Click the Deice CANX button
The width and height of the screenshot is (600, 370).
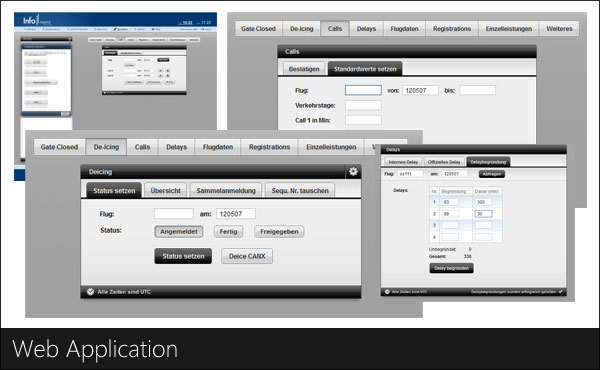click(247, 256)
